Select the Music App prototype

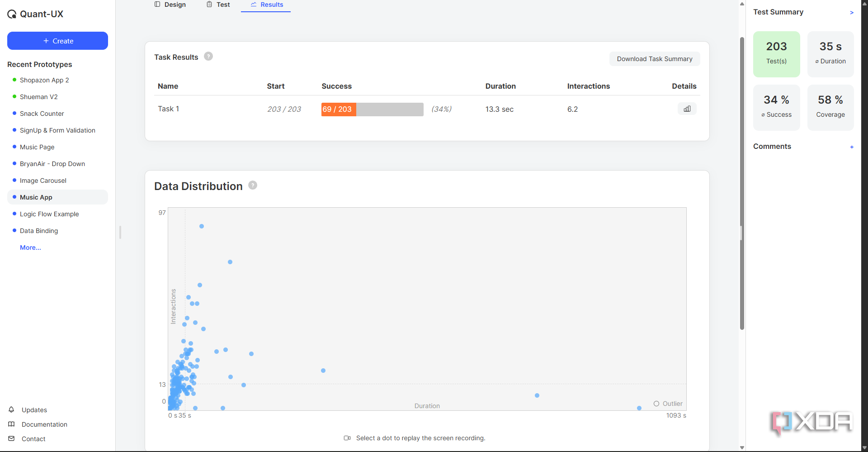click(x=57, y=197)
